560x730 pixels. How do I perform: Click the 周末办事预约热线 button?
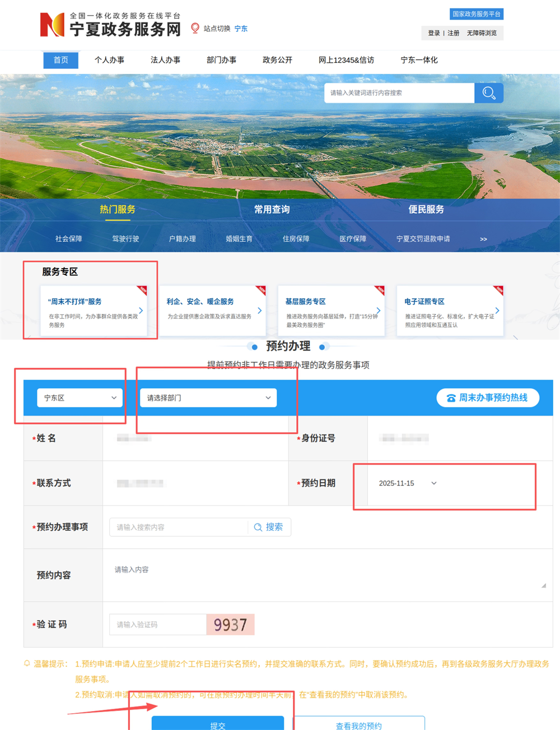click(487, 397)
